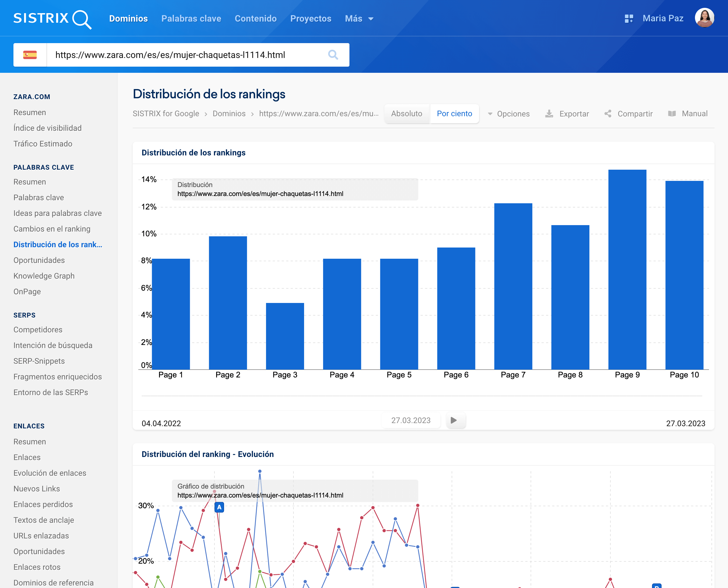
Task: Click Maria Paz's profile avatar
Action: click(704, 18)
